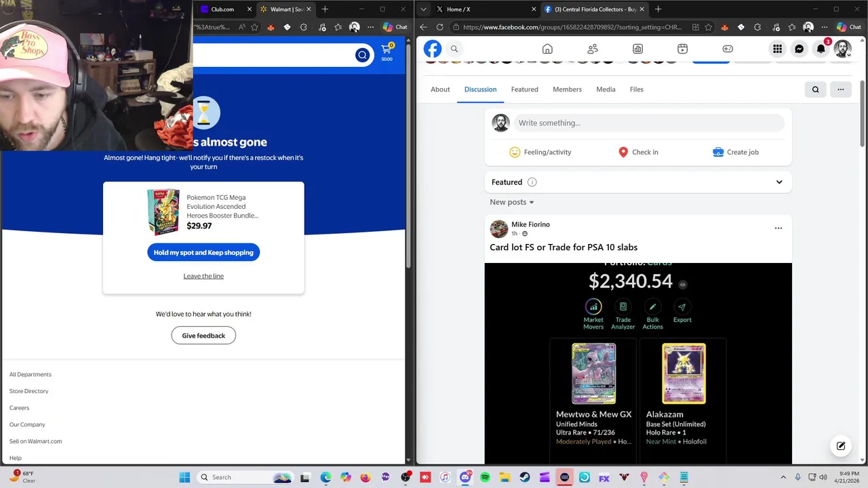Open the Featured group tab
868x488 pixels.
coord(525,89)
